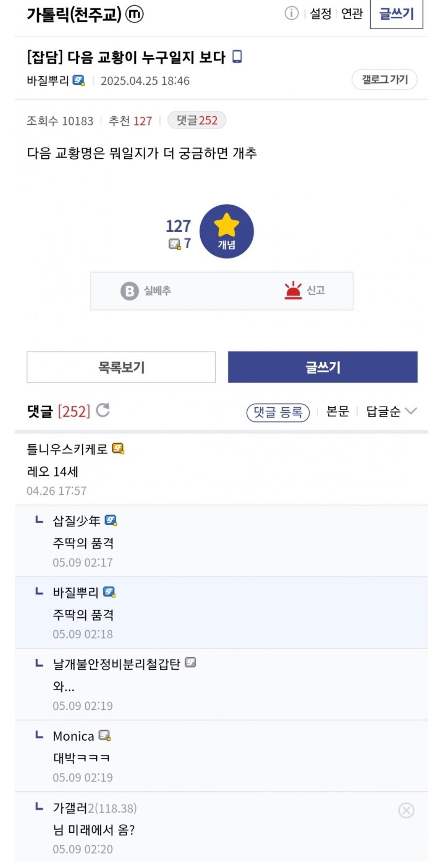The image size is (443, 868).
Task: Open the gallery info icon
Action: coord(291,13)
